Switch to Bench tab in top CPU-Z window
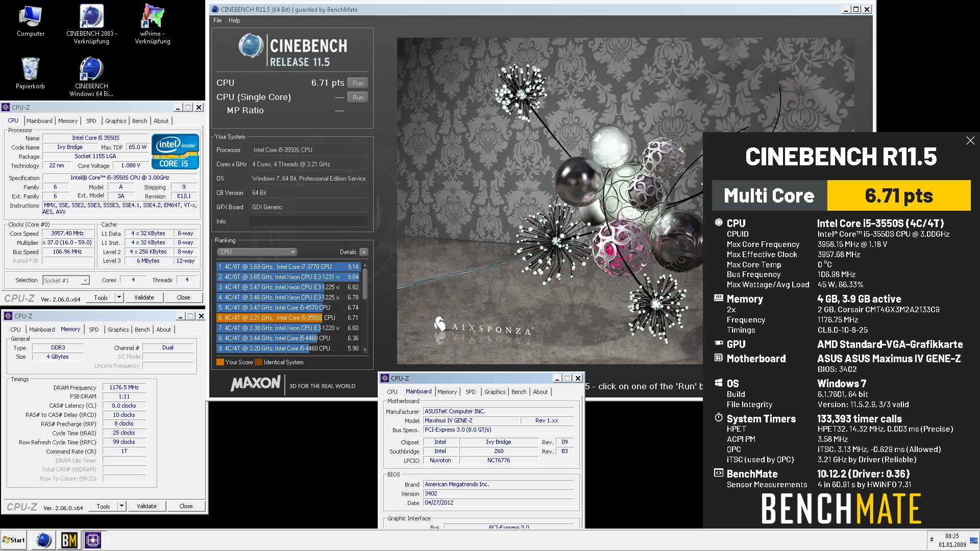 tap(140, 121)
